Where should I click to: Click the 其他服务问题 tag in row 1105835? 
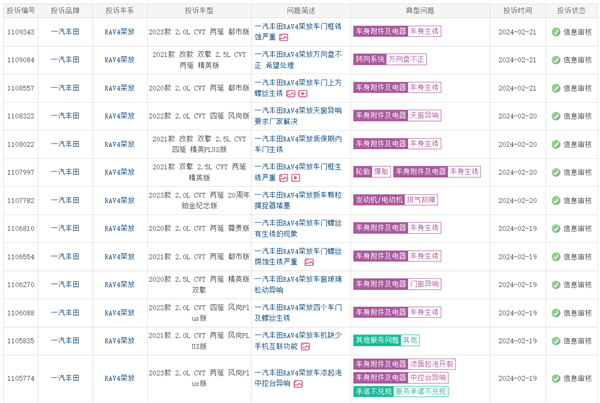pos(376,340)
